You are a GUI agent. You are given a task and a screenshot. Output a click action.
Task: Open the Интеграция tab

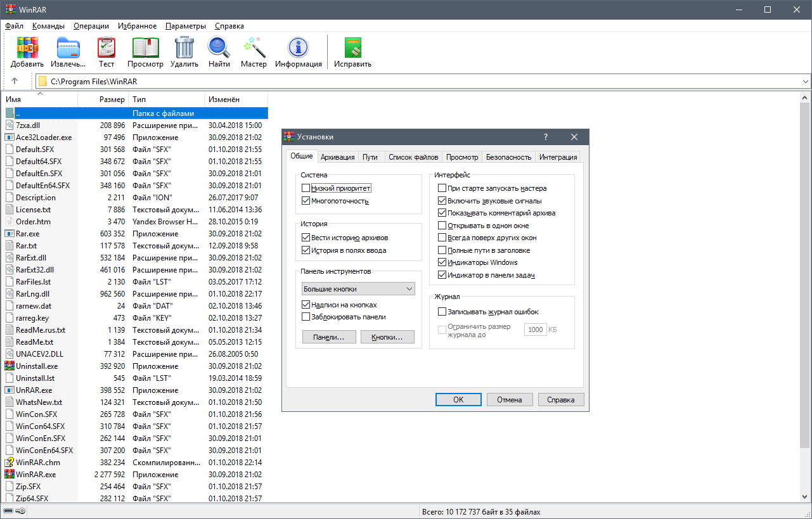(558, 157)
